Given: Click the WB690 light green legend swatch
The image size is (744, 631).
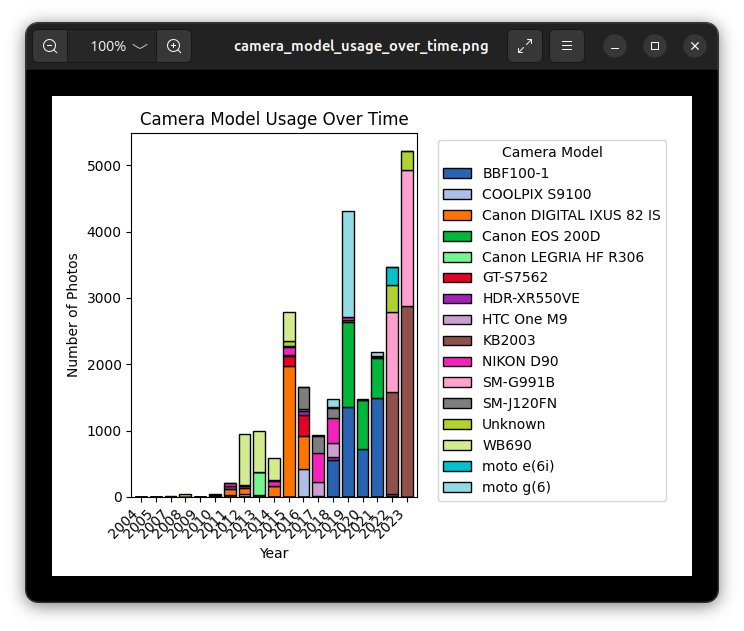Looking at the screenshot, I should [457, 445].
